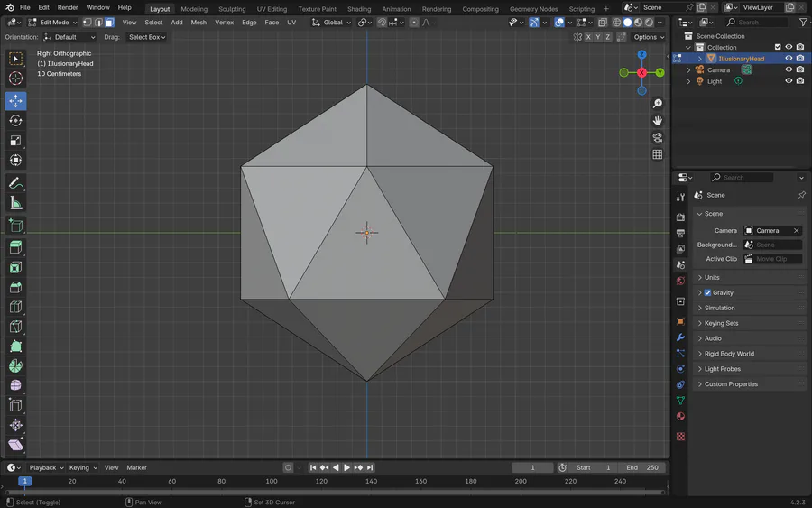Switch orthographic/perspective grid icon

point(657,154)
